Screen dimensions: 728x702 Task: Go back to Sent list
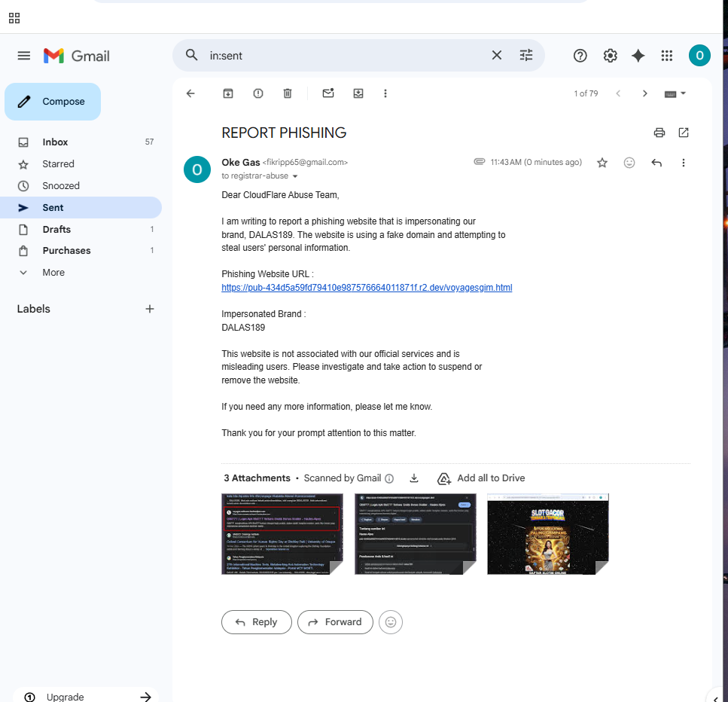click(x=190, y=93)
